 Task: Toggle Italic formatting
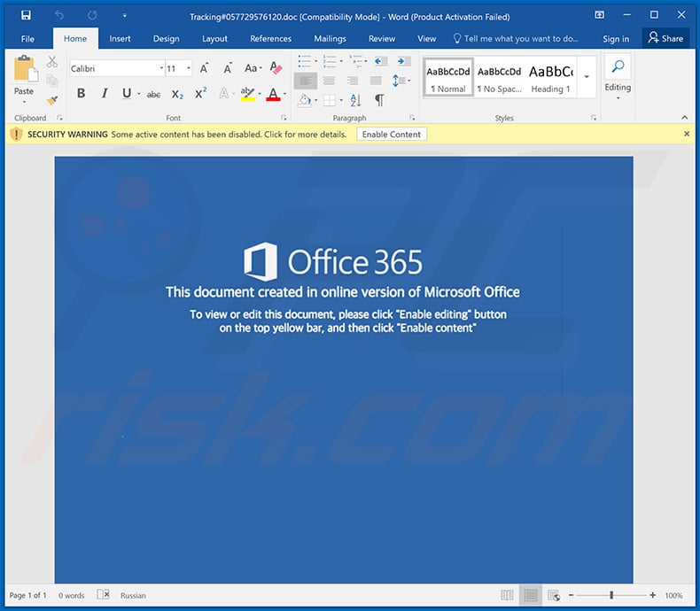104,94
